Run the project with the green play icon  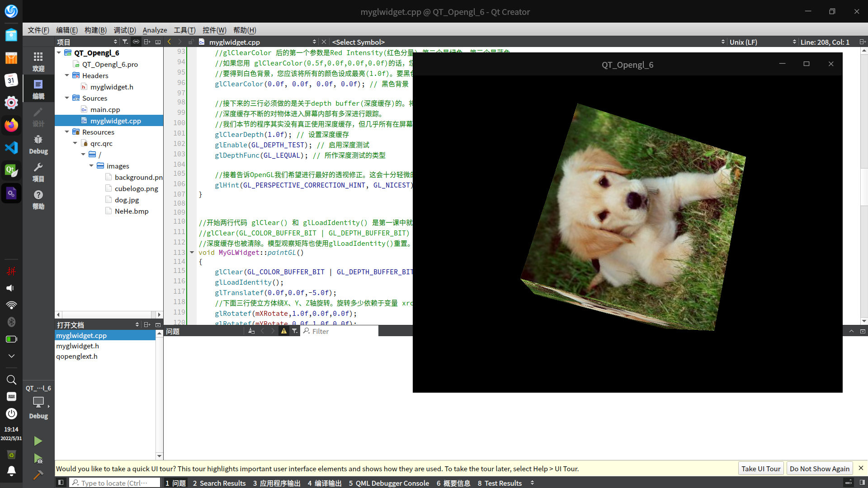coord(38,441)
